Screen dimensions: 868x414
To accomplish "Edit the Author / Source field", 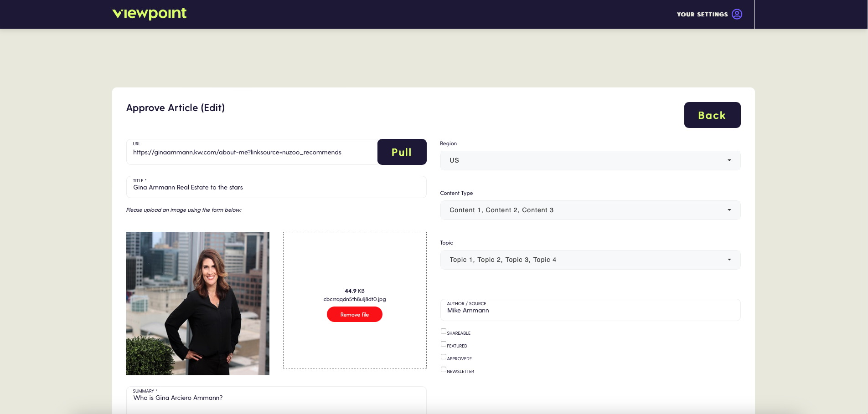I will pos(590,310).
